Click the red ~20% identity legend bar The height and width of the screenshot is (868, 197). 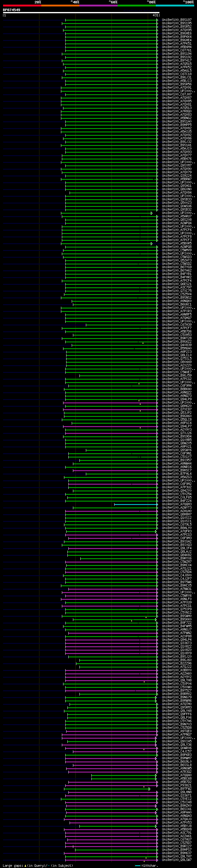click(x=22, y=6)
